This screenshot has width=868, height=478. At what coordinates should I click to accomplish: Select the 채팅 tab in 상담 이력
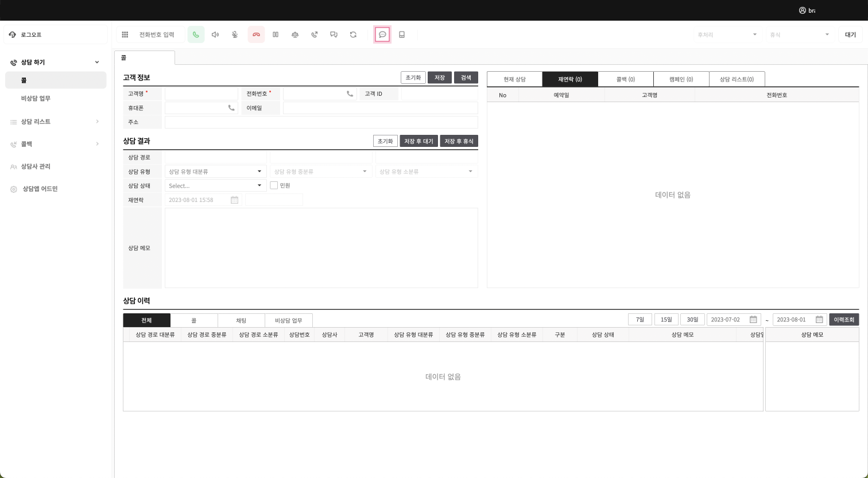[x=241, y=320]
